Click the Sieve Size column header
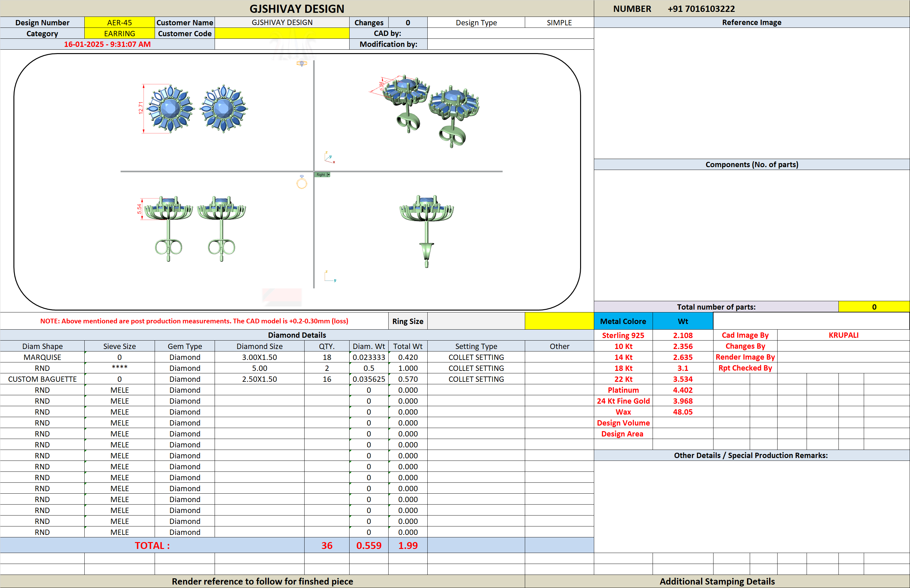The height and width of the screenshot is (588, 910). (x=119, y=346)
